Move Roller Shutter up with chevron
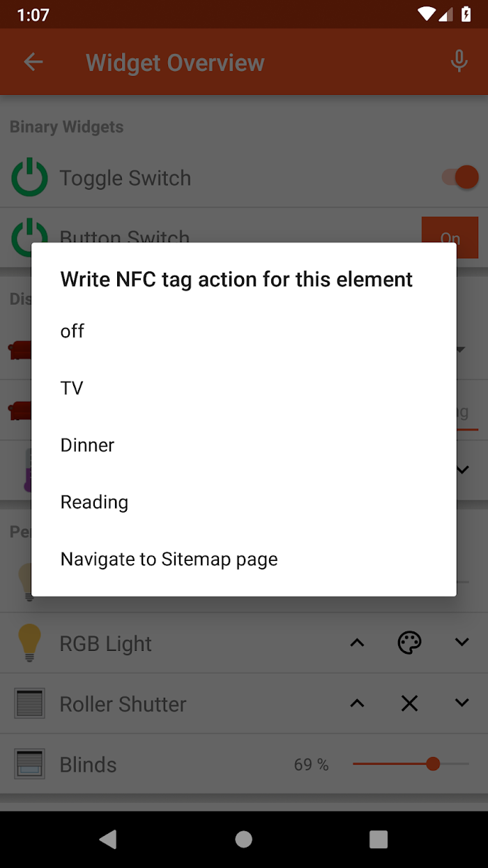This screenshot has height=868, width=488. point(357,703)
